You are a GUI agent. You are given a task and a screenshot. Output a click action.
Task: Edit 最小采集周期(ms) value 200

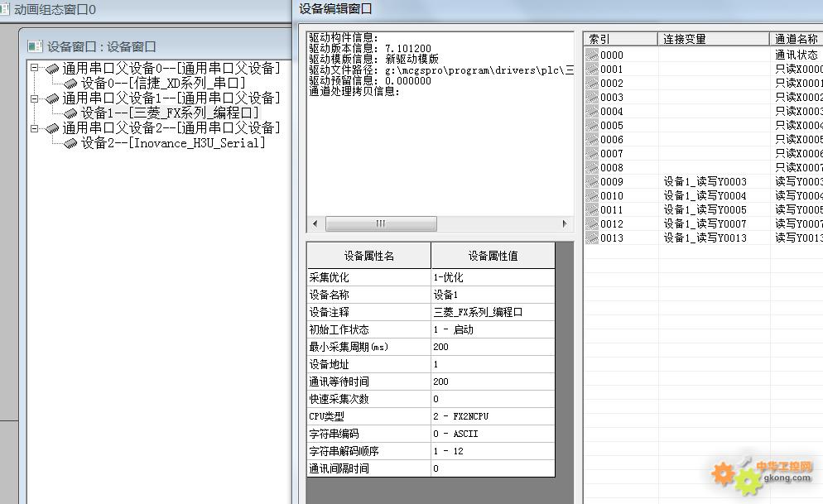coord(493,347)
